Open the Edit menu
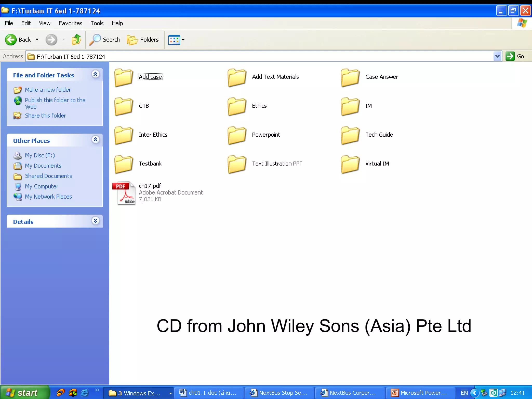532x399 pixels. 26,23
